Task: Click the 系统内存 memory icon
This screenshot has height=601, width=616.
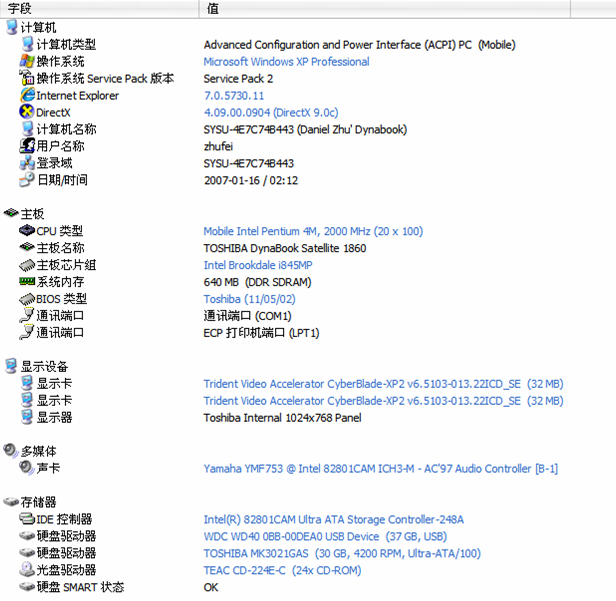Action: click(x=27, y=281)
